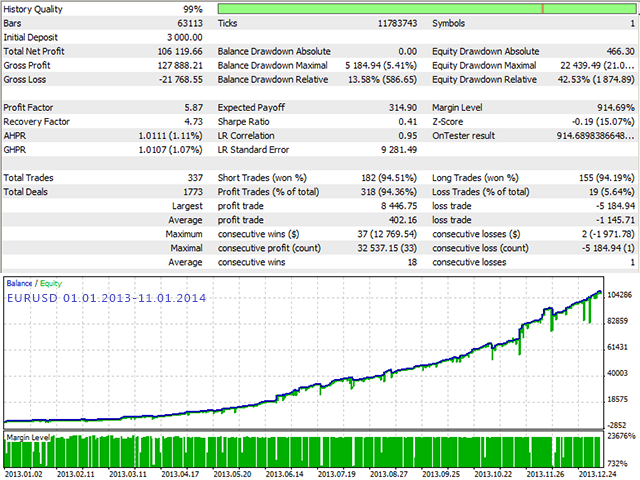Click the 23676% margin level axis label
Screen dimensions: 640x480
click(620, 437)
